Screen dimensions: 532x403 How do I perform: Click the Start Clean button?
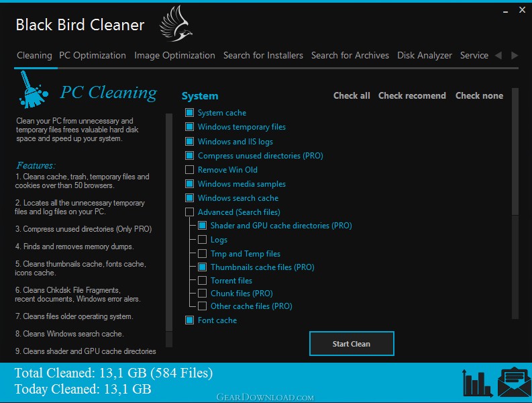pyautogui.click(x=352, y=343)
